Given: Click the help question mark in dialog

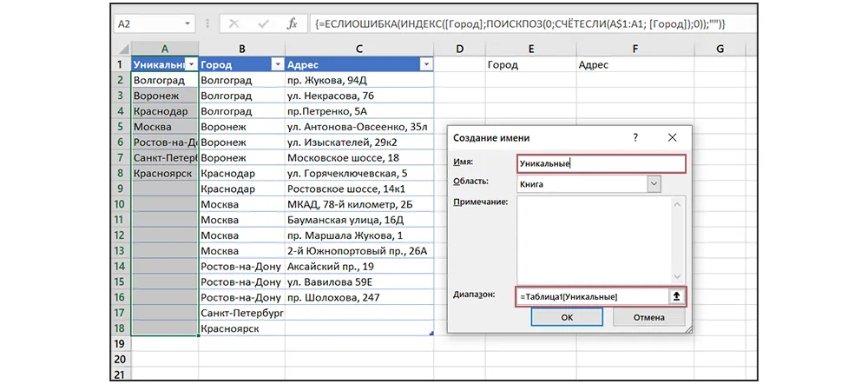Looking at the screenshot, I should 635,137.
